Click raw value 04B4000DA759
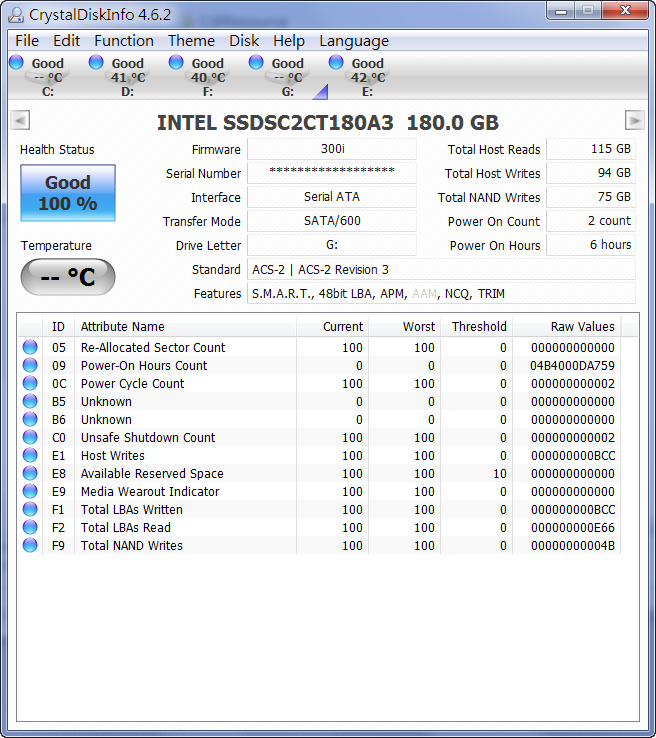 point(572,366)
